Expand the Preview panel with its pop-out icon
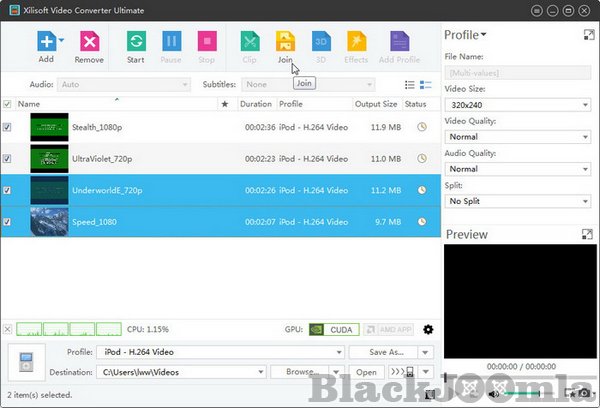Screen dimensions: 600x408 [588, 234]
